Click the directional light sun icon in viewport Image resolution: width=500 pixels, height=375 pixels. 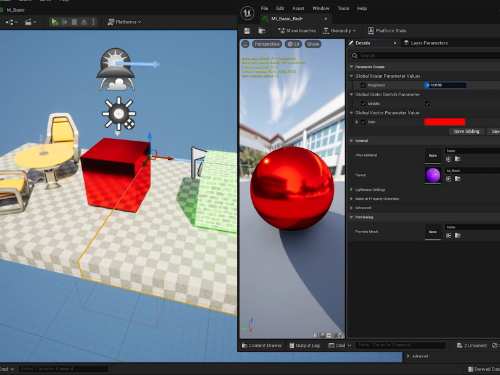119,114
